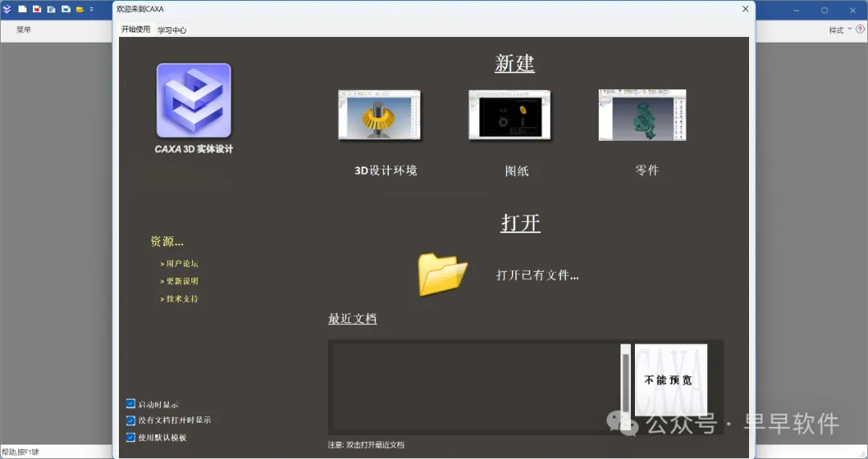Click the 打开 heading
The width and height of the screenshot is (868, 459).
(520, 223)
